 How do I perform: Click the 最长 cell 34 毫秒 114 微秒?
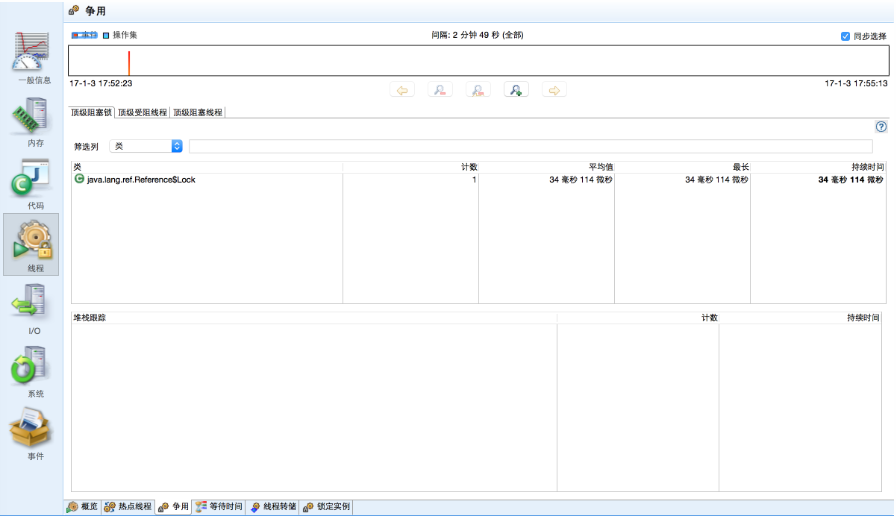click(717, 179)
